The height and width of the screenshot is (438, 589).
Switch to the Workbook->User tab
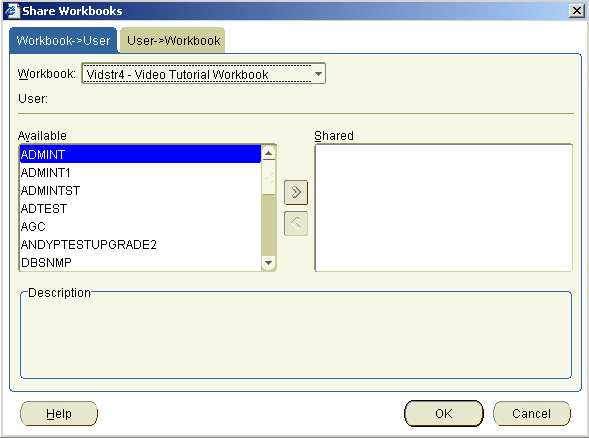tap(63, 40)
